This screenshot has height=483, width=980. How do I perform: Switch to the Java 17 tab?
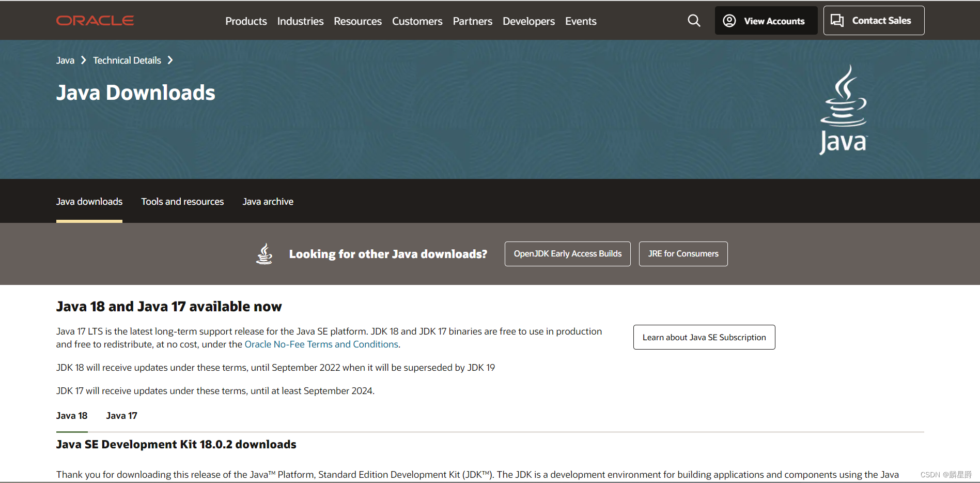point(121,416)
